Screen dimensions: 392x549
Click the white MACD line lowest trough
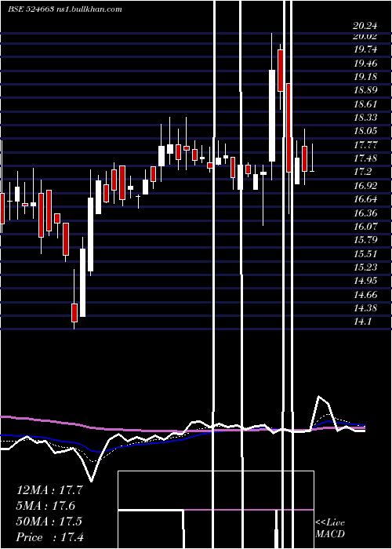point(92,480)
